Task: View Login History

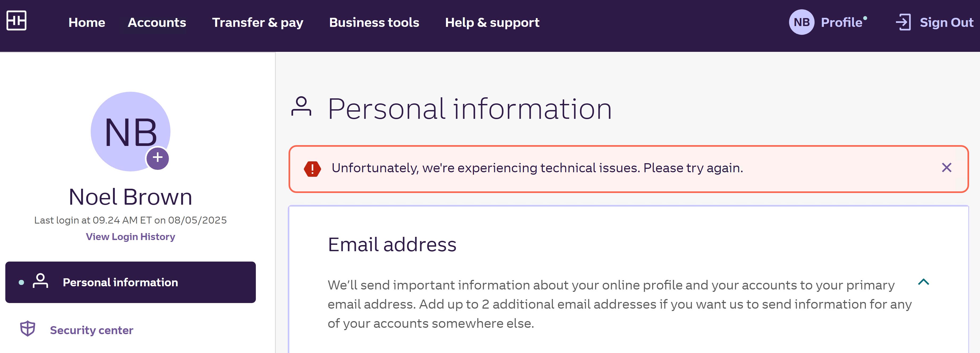Action: [131, 237]
